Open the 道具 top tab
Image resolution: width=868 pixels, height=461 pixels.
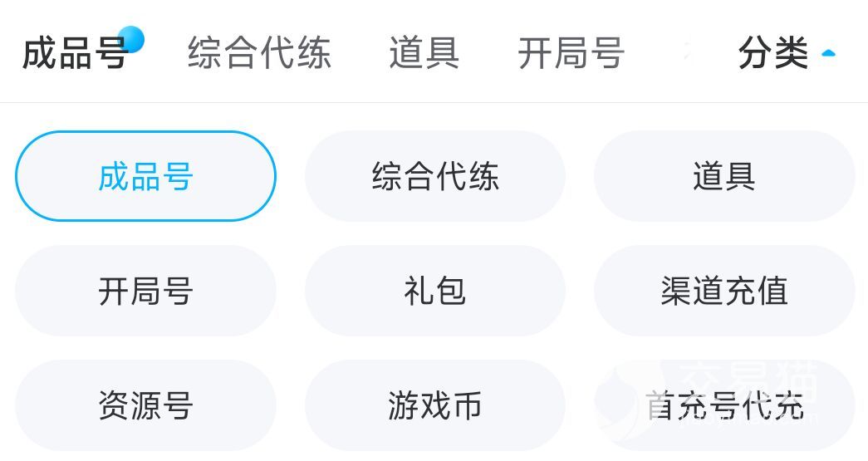pos(424,54)
